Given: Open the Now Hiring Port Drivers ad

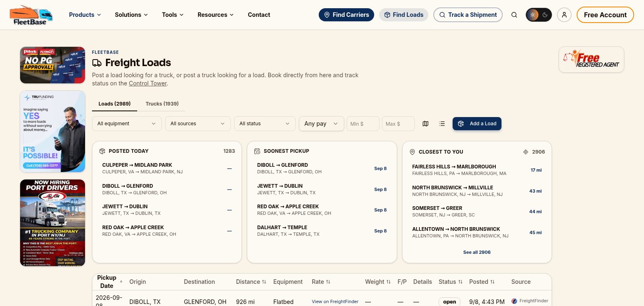Looking at the screenshot, I should [53, 223].
